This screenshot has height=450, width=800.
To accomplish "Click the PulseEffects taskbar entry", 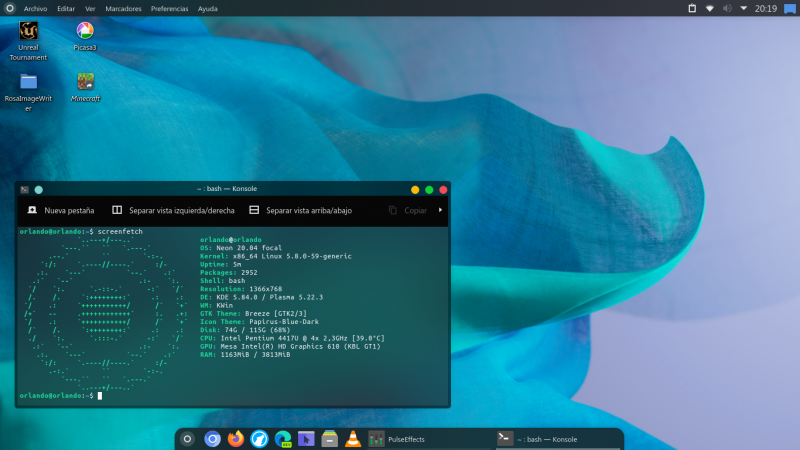I will (400, 438).
